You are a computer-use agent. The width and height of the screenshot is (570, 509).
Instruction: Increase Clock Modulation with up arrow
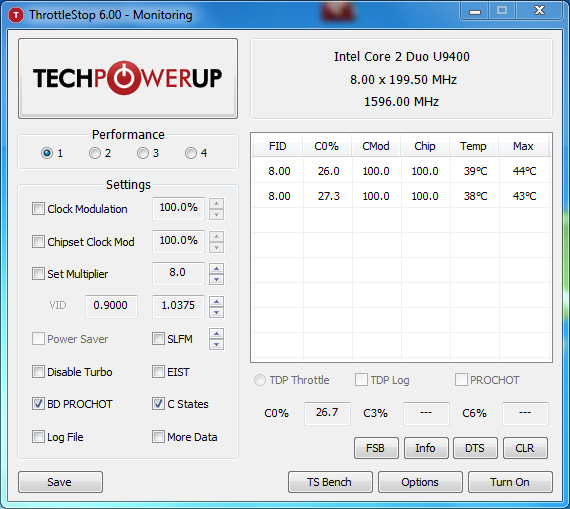coord(217,204)
